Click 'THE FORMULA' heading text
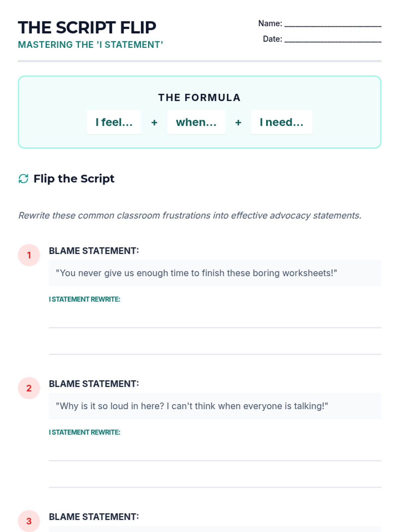 click(x=199, y=97)
